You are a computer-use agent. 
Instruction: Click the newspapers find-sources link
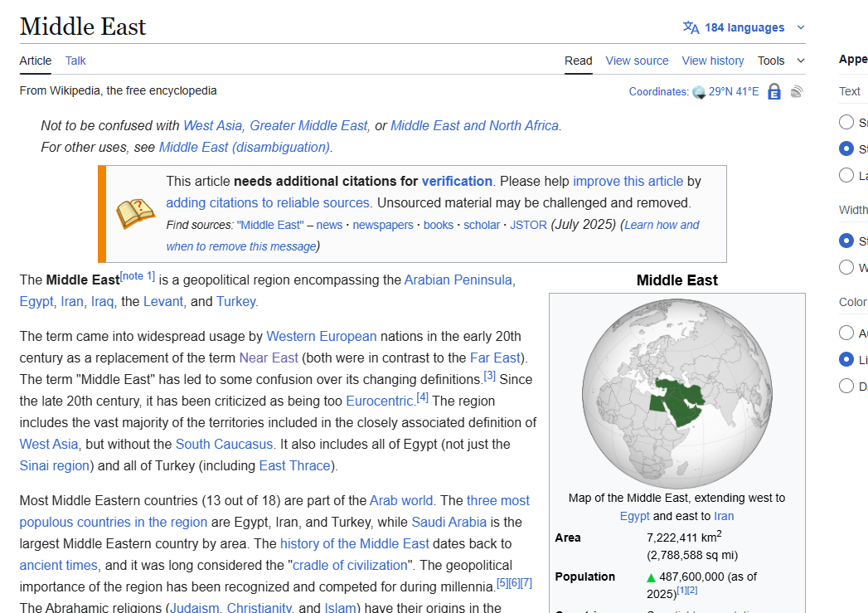point(383,225)
